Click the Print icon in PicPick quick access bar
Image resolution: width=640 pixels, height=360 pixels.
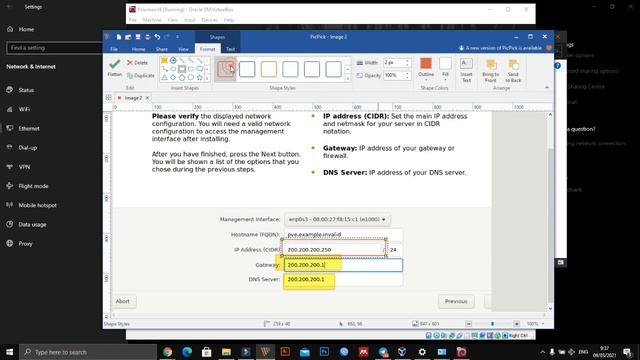click(147, 37)
